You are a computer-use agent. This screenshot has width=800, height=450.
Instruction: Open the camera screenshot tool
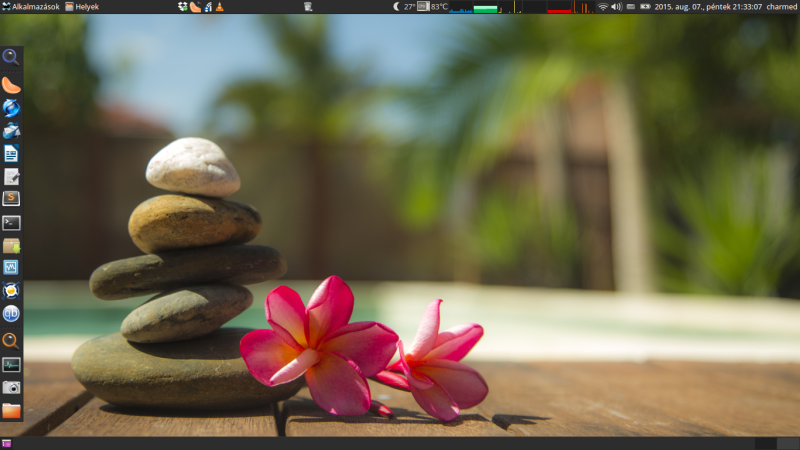11,387
